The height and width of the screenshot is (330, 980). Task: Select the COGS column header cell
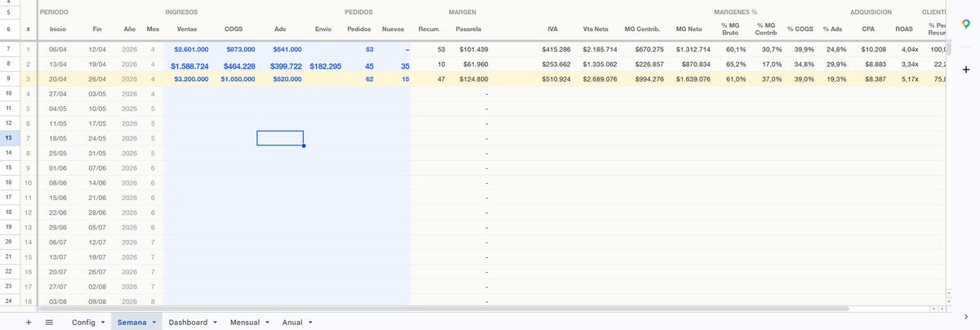[234, 29]
